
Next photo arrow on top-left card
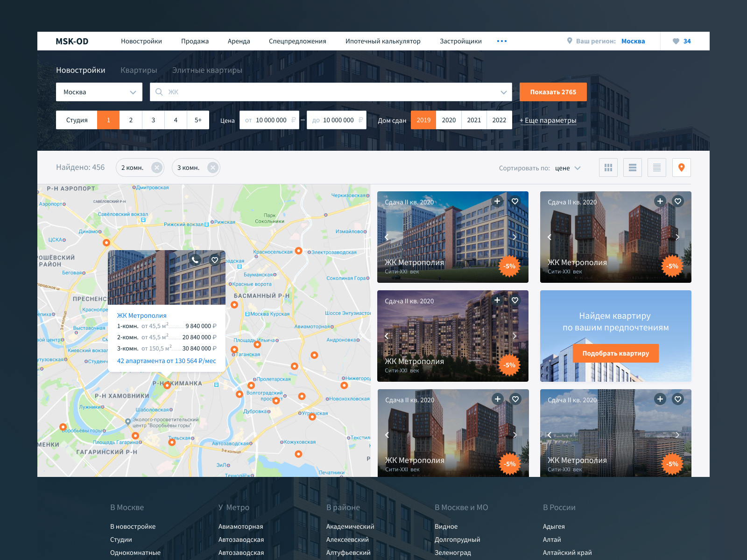[x=514, y=237]
